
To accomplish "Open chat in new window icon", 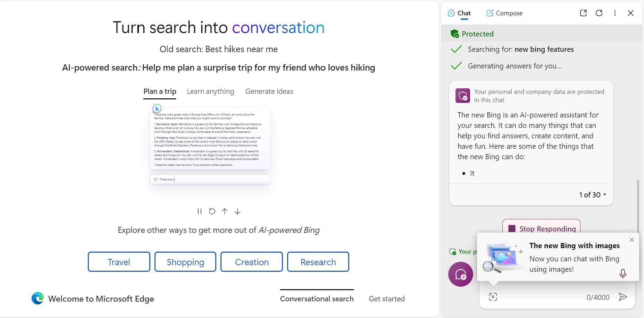I will 583,13.
